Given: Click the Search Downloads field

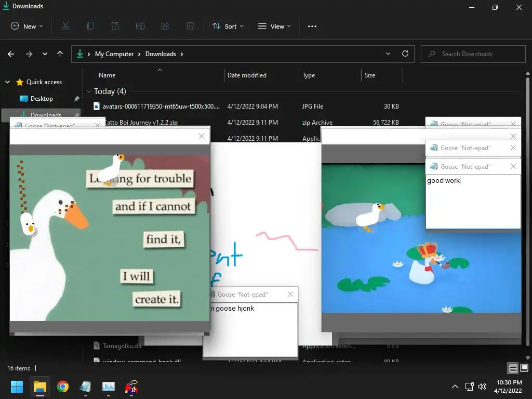Looking at the screenshot, I should point(473,54).
